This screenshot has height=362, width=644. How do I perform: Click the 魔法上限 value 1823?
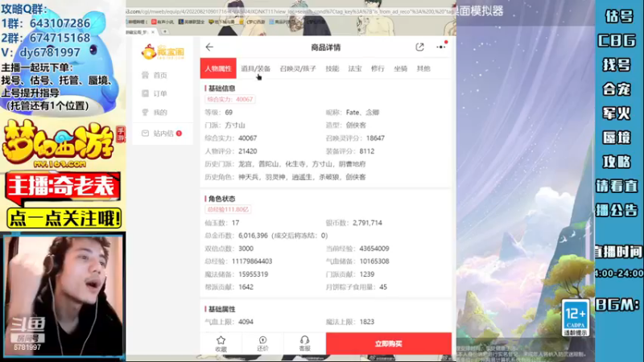point(367,322)
